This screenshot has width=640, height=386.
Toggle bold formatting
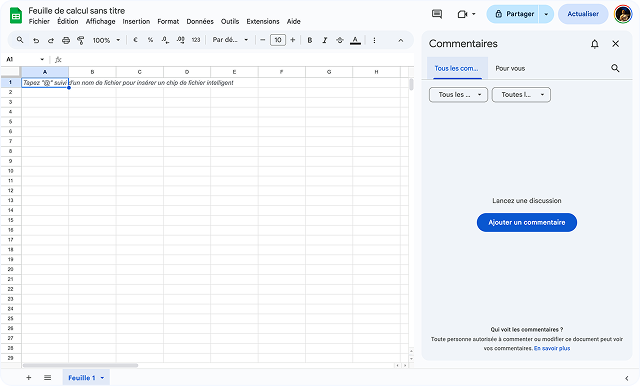310,40
